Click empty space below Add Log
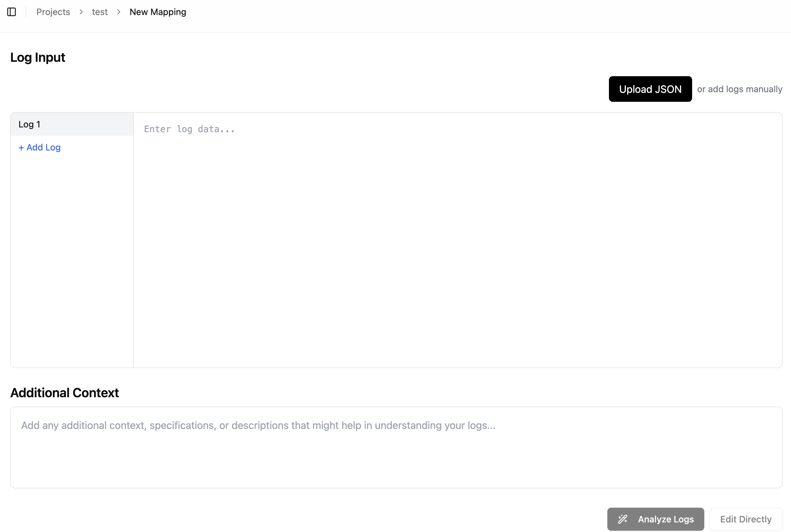 [72, 258]
